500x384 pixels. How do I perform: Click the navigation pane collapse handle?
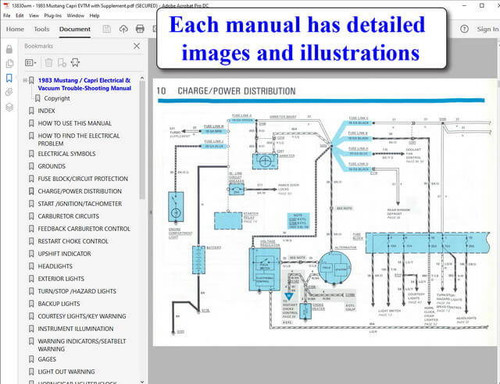pyautogui.click(x=150, y=212)
